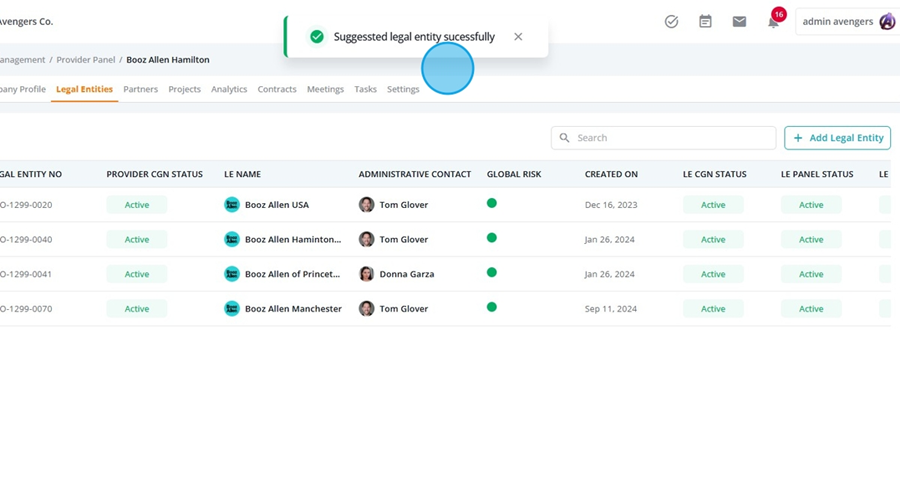The height and width of the screenshot is (502, 900).
Task: Click the green success check icon in toast
Action: 317,37
